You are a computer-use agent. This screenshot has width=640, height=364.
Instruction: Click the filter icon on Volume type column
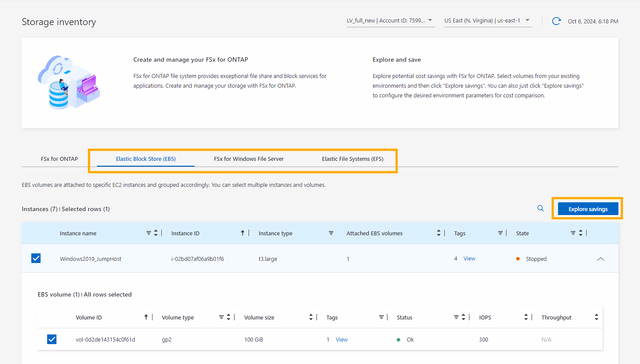click(x=221, y=317)
